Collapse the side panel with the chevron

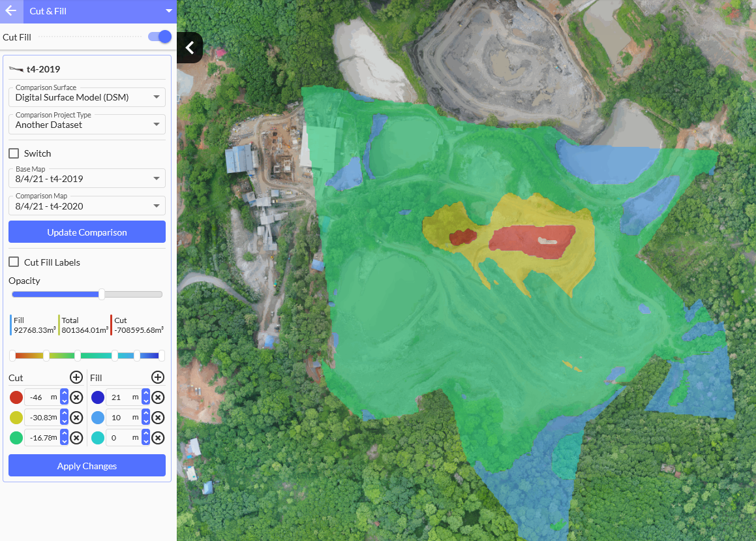point(189,48)
